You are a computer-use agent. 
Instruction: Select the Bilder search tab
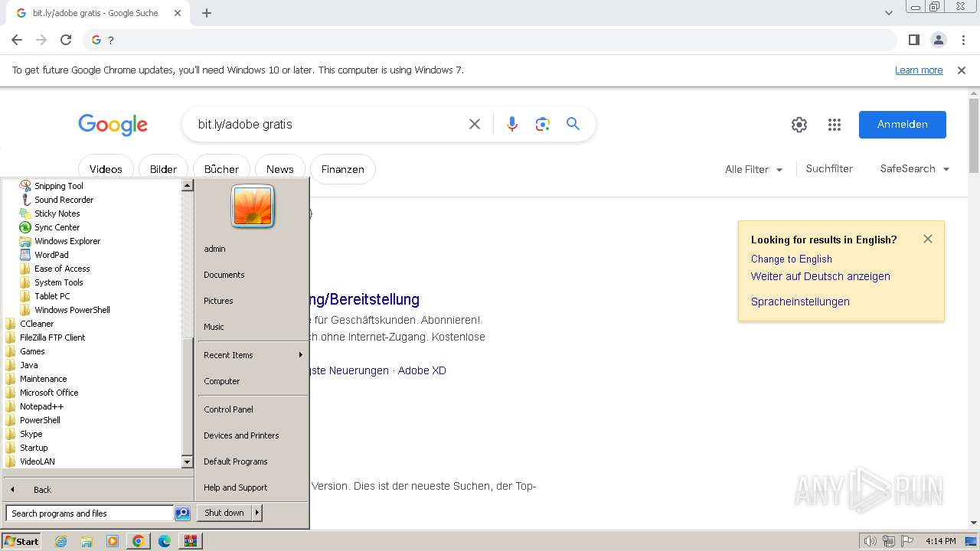point(163,169)
